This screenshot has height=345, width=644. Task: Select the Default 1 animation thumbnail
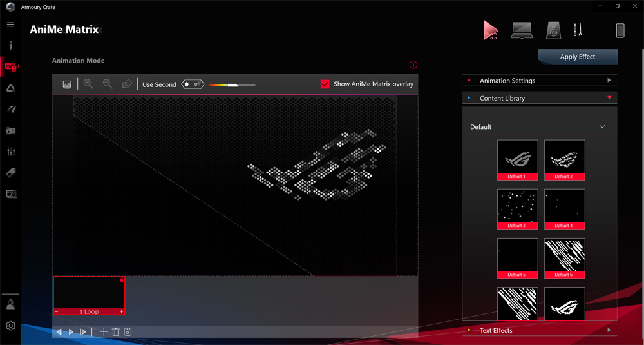click(x=517, y=160)
